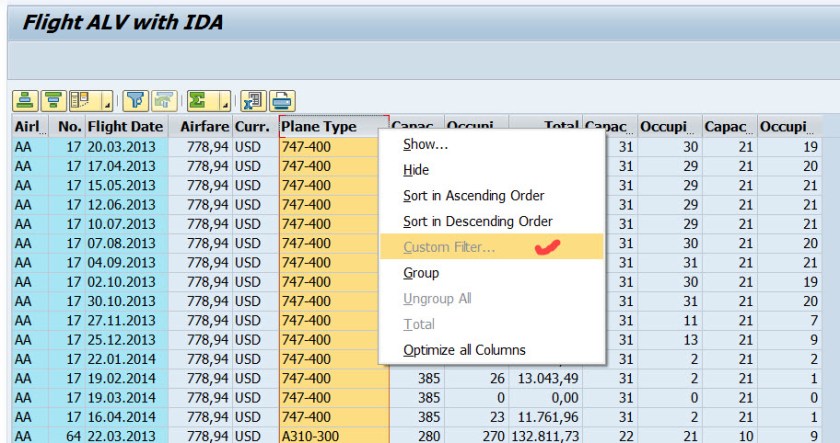Click the total value 132.811,73
The width and height of the screenshot is (840, 443).
pos(545,436)
